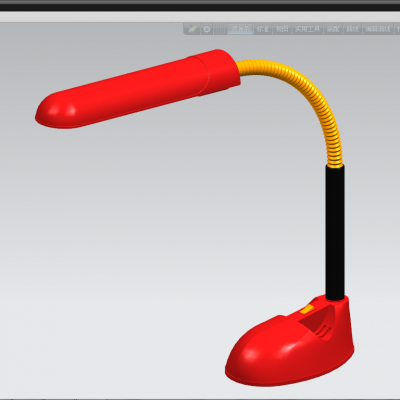Open the gear settings icon in toolbar

[207, 29]
